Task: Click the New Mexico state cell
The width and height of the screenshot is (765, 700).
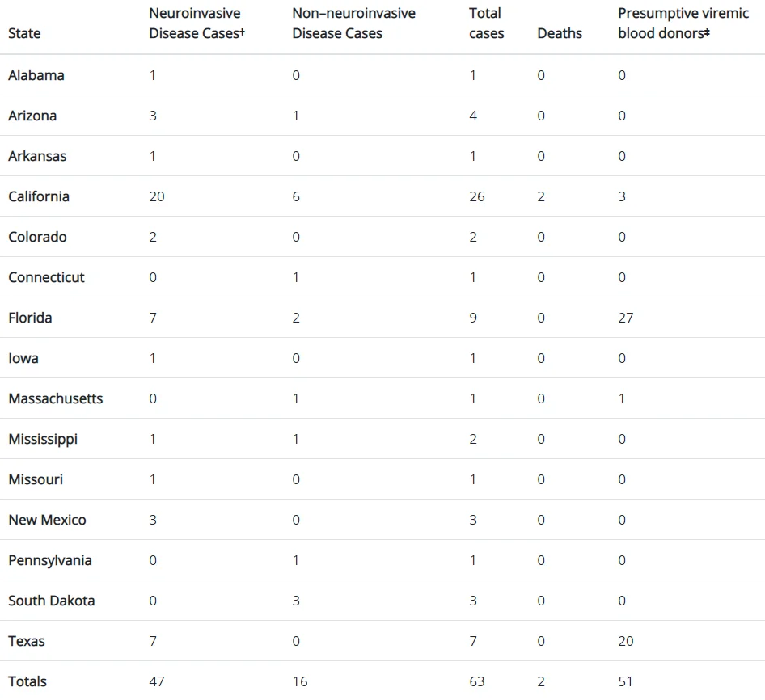Action: (x=48, y=520)
